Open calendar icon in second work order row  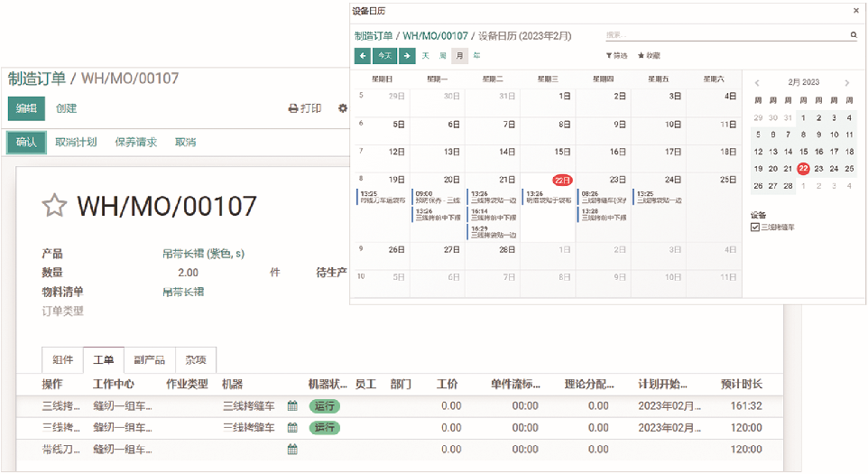292,427
